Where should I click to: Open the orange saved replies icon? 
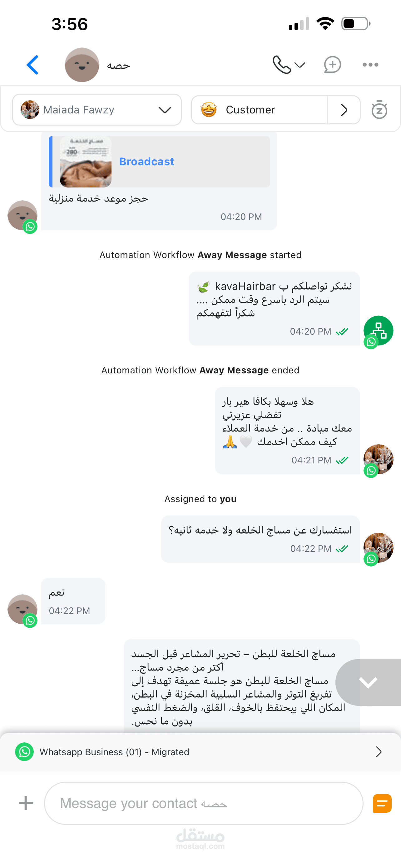pos(382,803)
